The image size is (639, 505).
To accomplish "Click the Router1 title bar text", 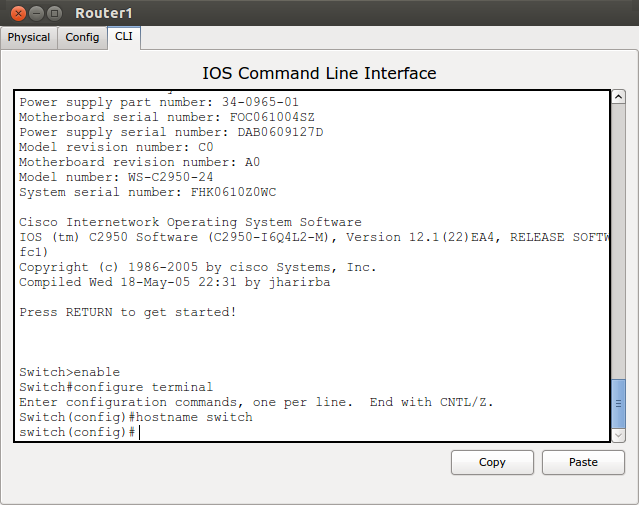I will pyautogui.click(x=103, y=13).
